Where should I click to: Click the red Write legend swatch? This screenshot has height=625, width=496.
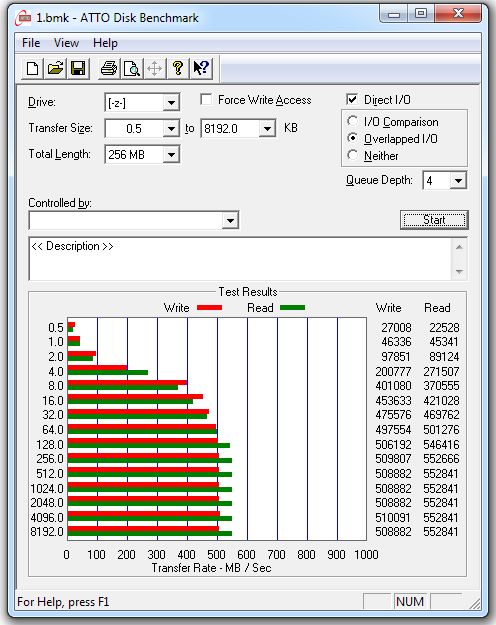[x=209, y=308]
